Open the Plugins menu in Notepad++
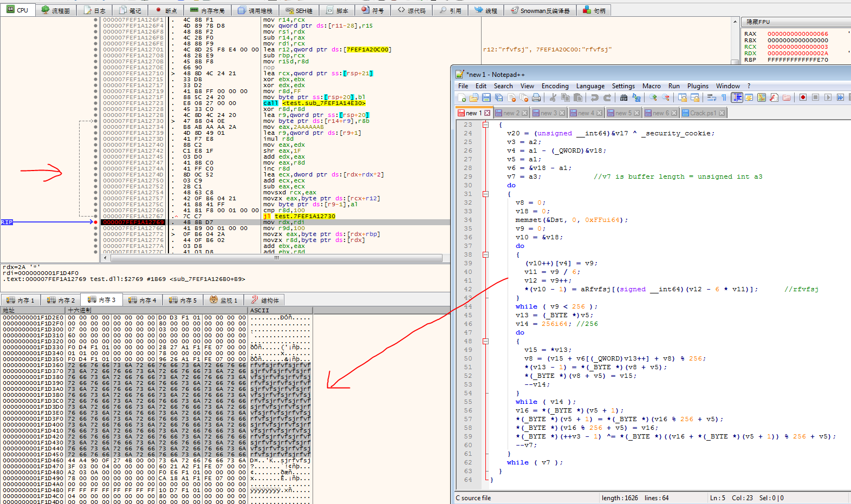This screenshot has width=851, height=504. coord(698,86)
